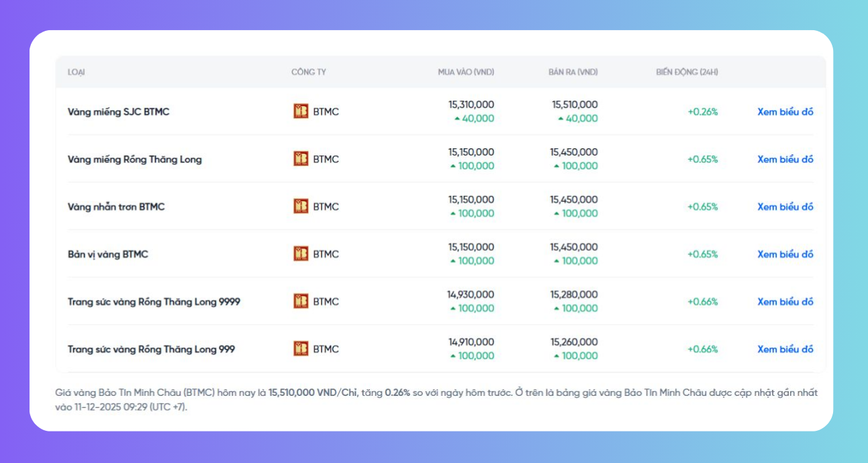868x463 pixels.
Task: Select the Vàng miếng SJC BTMC product name
Action: pyautogui.click(x=118, y=112)
